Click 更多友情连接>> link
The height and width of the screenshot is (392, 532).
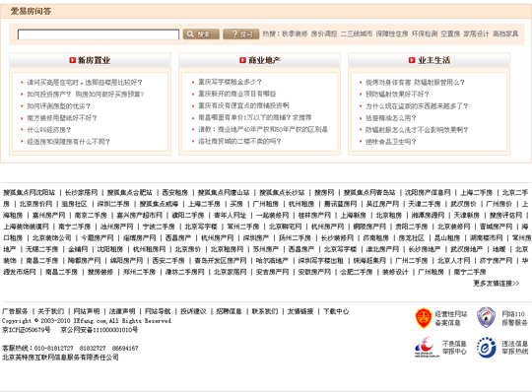tap(497, 283)
